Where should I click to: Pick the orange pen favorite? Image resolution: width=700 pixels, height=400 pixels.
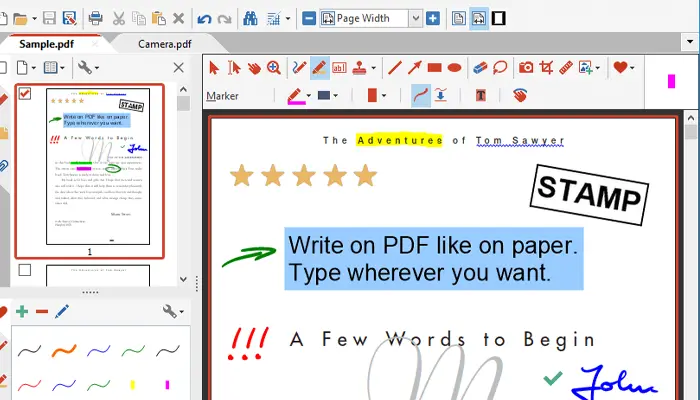64,351
